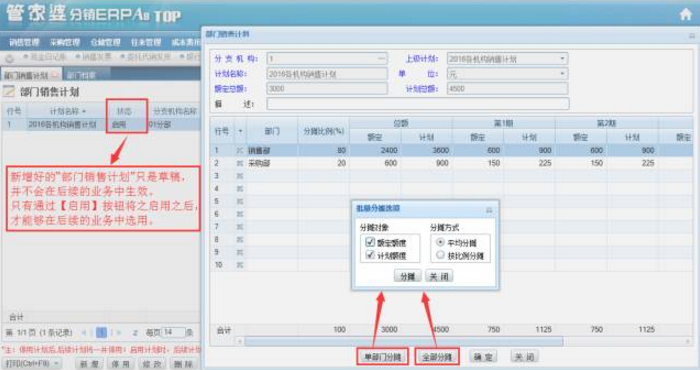Viewport: 700px width, 370px height.
Task: Click the ellipsis browse icon in 分支机构 field
Action: (x=381, y=58)
